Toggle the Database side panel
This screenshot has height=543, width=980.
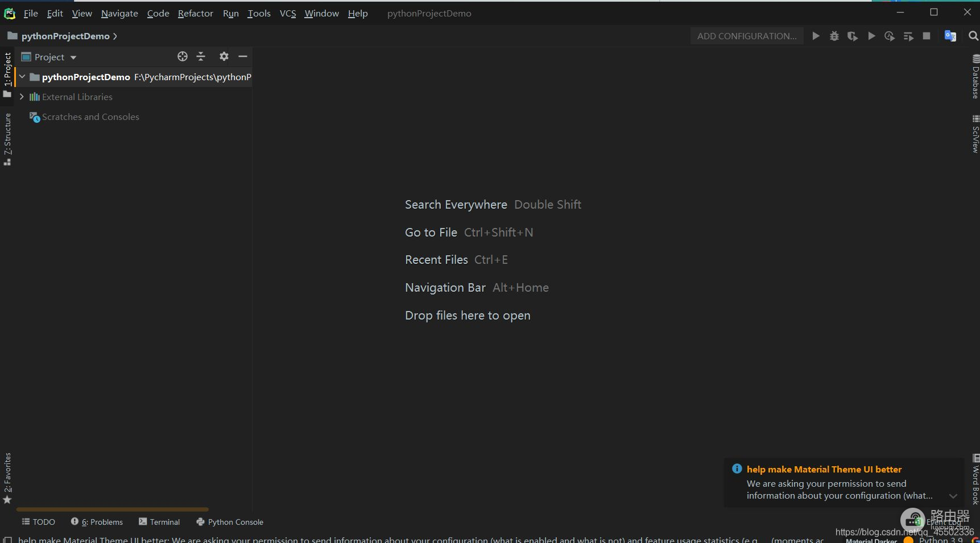[975, 77]
